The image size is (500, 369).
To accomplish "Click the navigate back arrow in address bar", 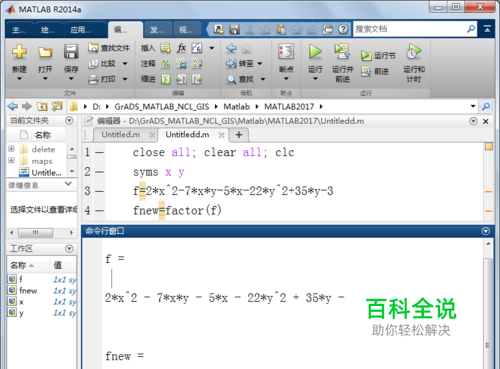I will tap(13, 106).
